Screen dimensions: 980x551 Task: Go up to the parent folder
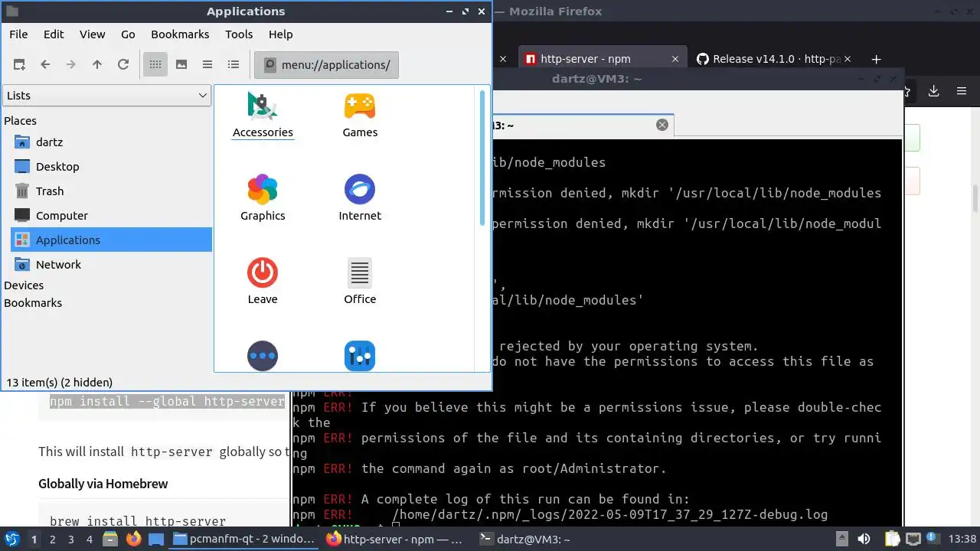[97, 65]
